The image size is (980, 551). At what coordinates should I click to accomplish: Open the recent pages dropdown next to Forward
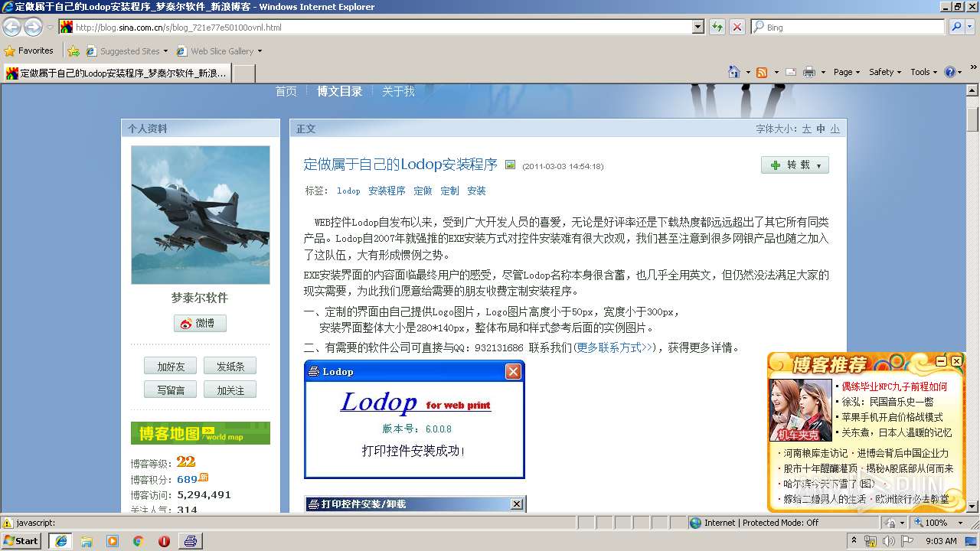(x=50, y=27)
